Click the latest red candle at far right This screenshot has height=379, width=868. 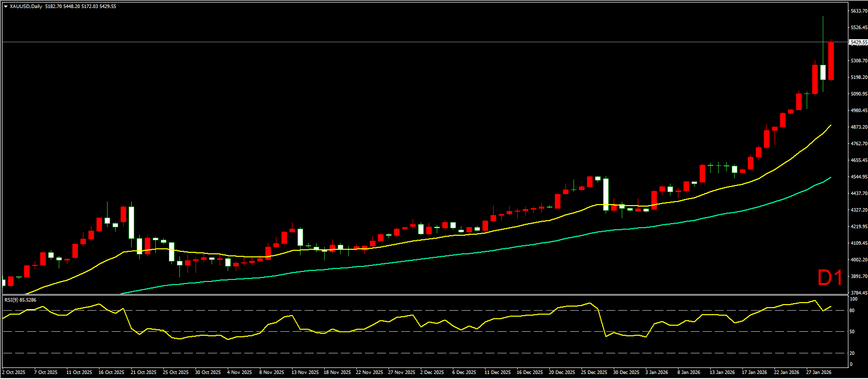point(831,61)
